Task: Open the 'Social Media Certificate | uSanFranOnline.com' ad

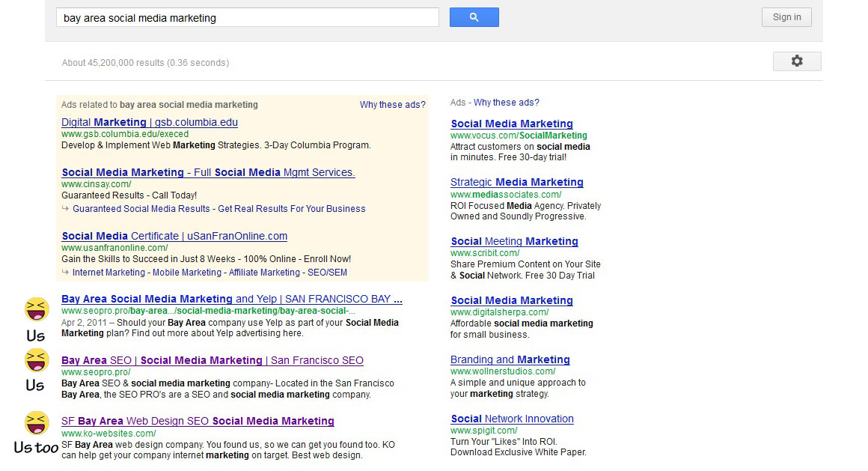Action: click(174, 236)
